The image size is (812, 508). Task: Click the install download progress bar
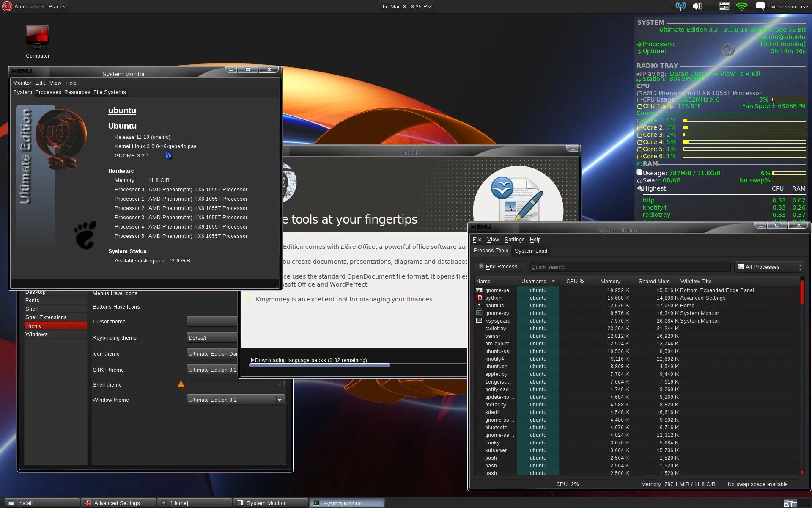319,366
